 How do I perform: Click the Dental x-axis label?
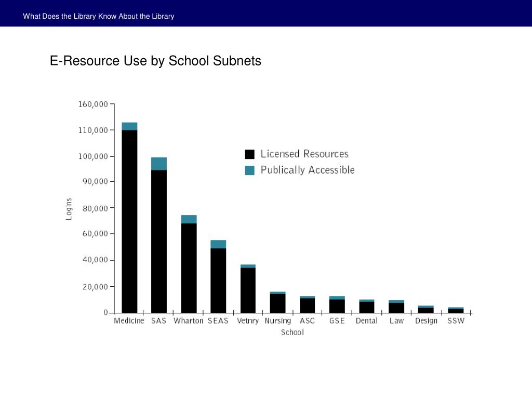[x=366, y=321]
